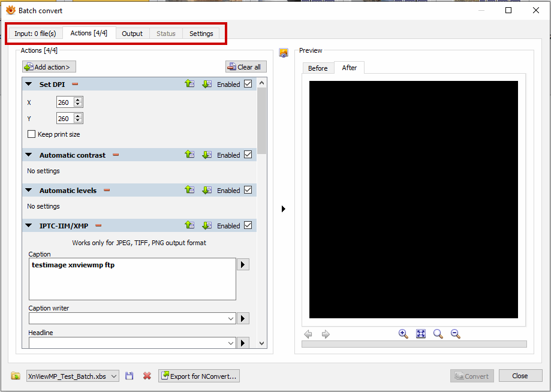Move IPTC-IIM/XMP action up
Image resolution: width=551 pixels, height=392 pixels.
click(189, 225)
